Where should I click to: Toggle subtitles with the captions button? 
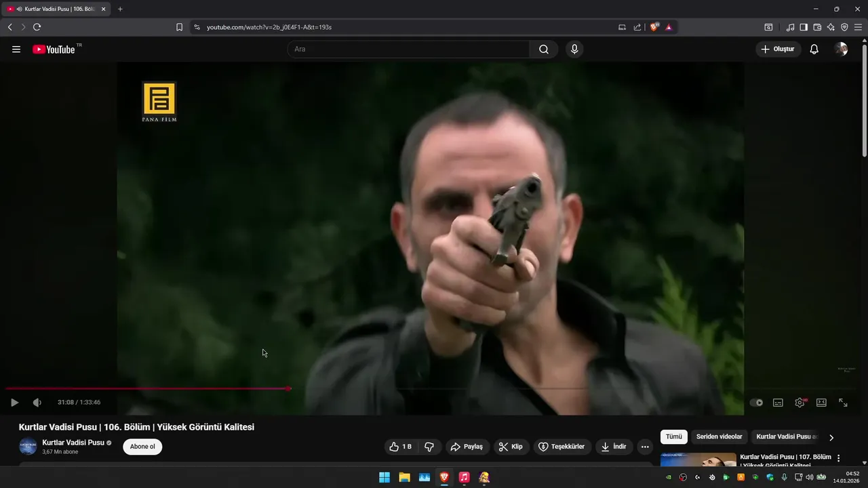point(778,403)
